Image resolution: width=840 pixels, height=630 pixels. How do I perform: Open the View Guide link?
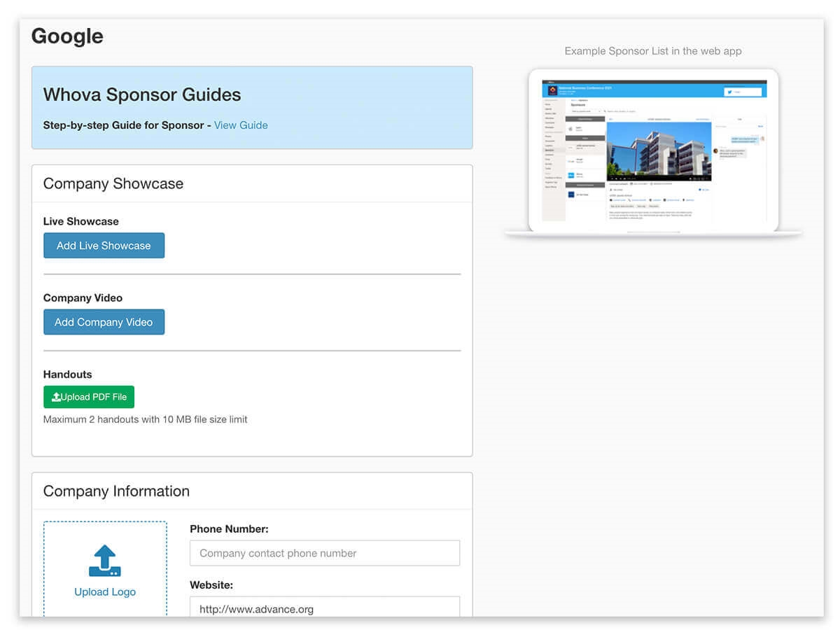click(x=241, y=125)
